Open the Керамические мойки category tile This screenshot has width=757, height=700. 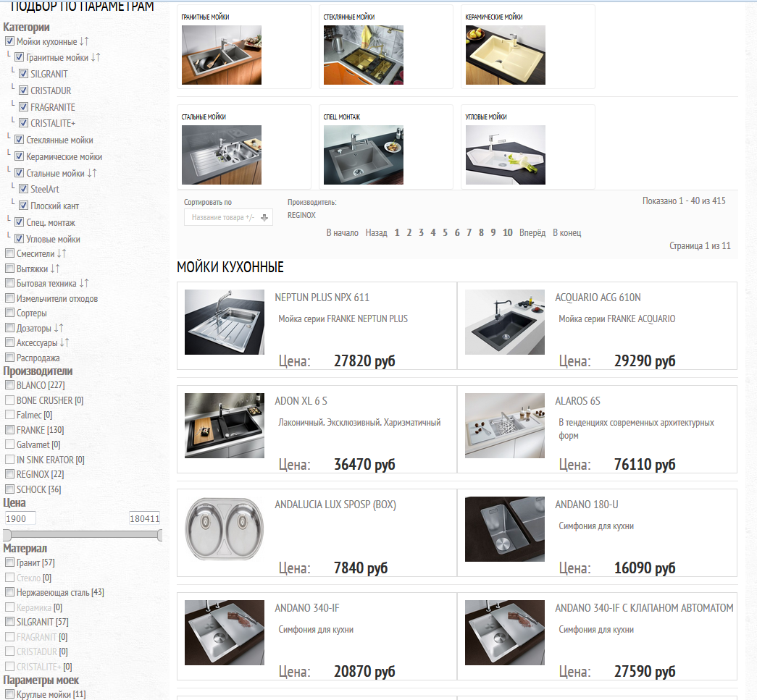(x=527, y=47)
